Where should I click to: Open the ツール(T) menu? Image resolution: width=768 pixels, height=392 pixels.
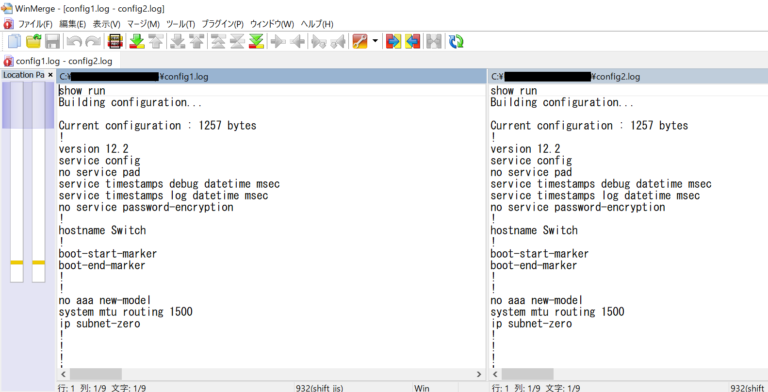coord(180,24)
